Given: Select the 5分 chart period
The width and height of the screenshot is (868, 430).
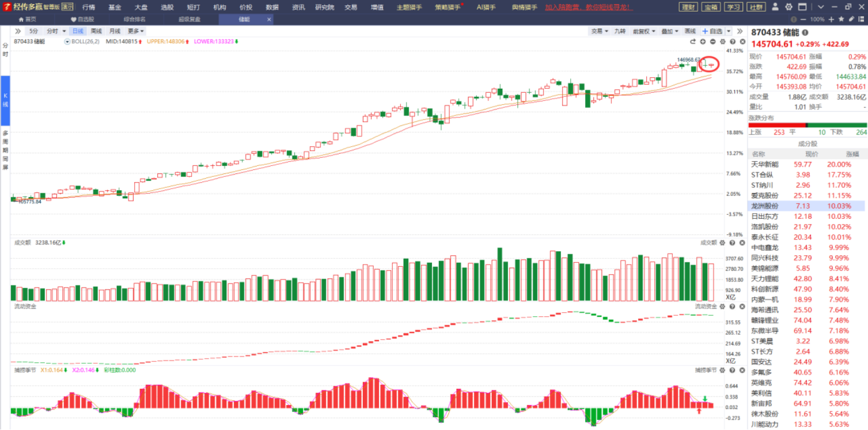Looking at the screenshot, I should pyautogui.click(x=33, y=31).
